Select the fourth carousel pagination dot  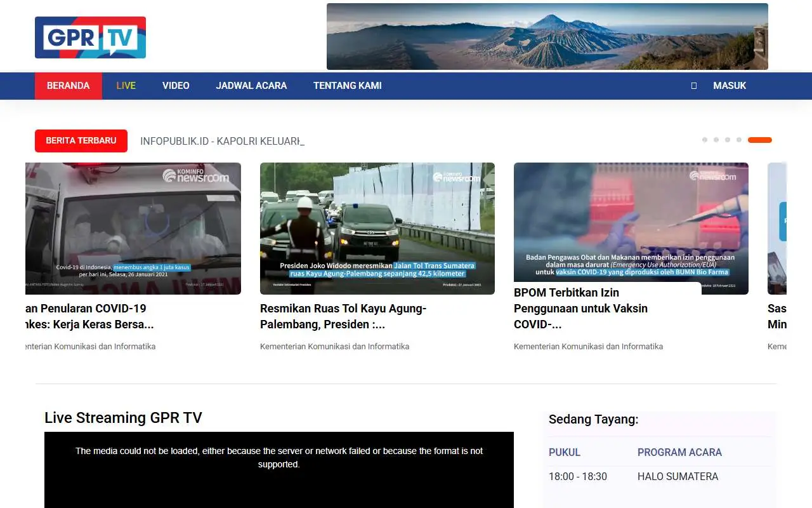pyautogui.click(x=739, y=140)
